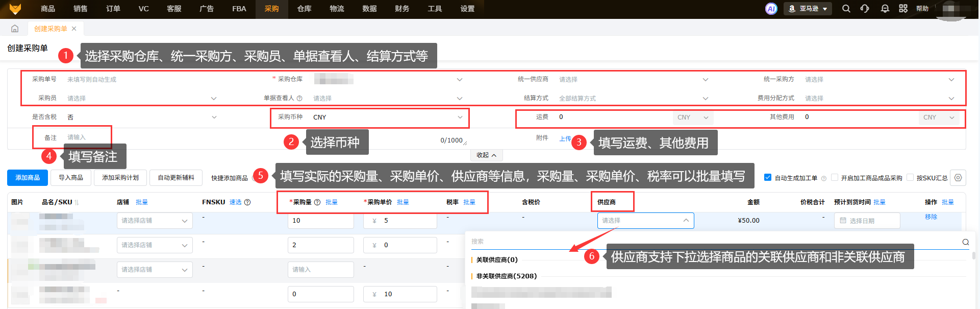Click the orange fox logo icon
980x309 pixels.
(15, 9)
